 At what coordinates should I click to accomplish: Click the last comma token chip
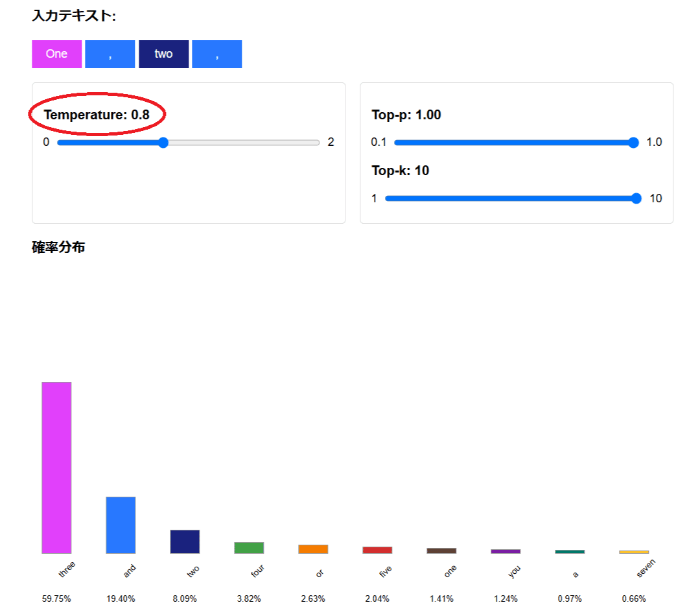pos(217,54)
